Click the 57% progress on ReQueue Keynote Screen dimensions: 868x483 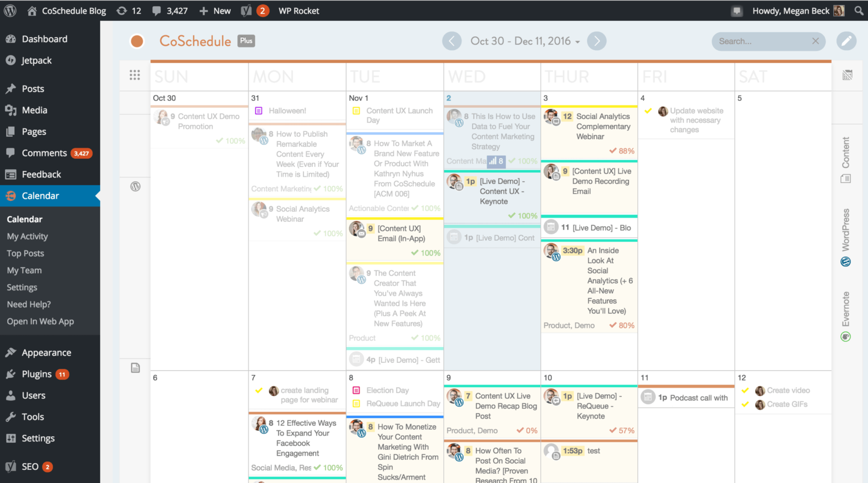click(622, 431)
